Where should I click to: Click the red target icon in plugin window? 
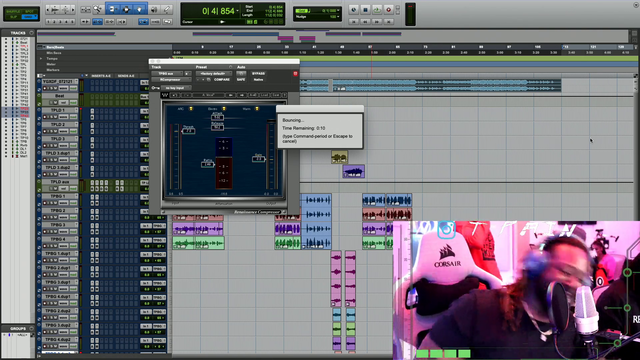click(x=296, y=73)
